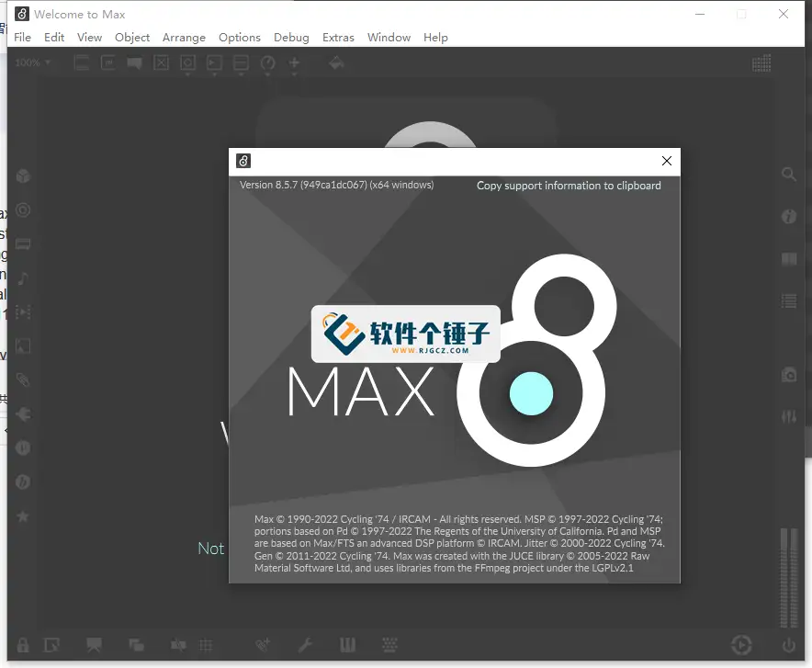Open the Help menu
Image resolution: width=812 pixels, height=668 pixels.
(435, 38)
